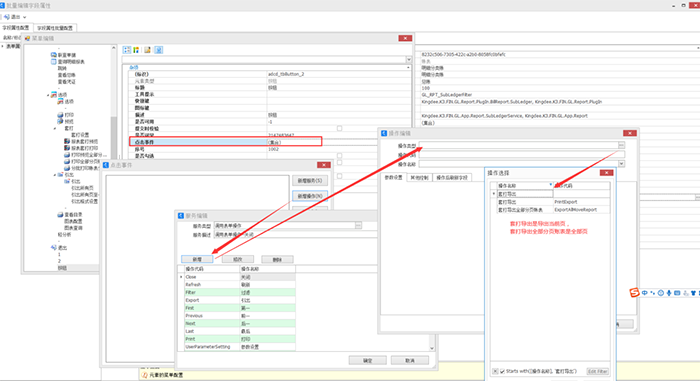
Task: Click the filter clear X in 操作选择
Action: pyautogui.click(x=495, y=371)
